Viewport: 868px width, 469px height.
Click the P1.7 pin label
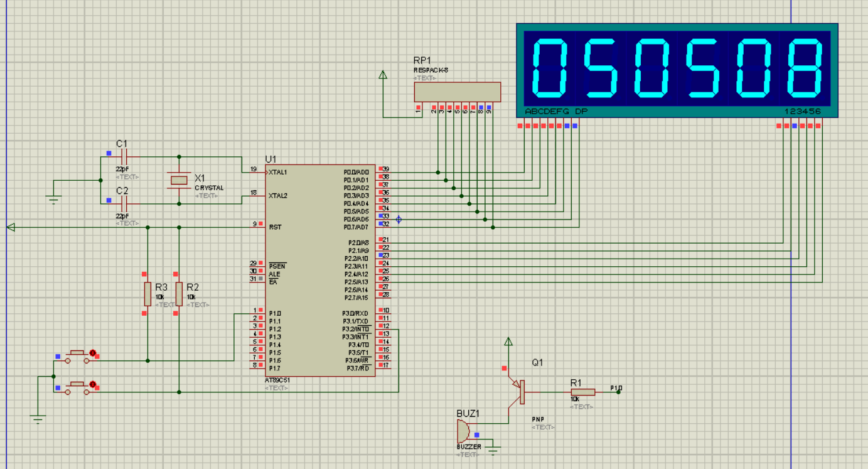275,368
